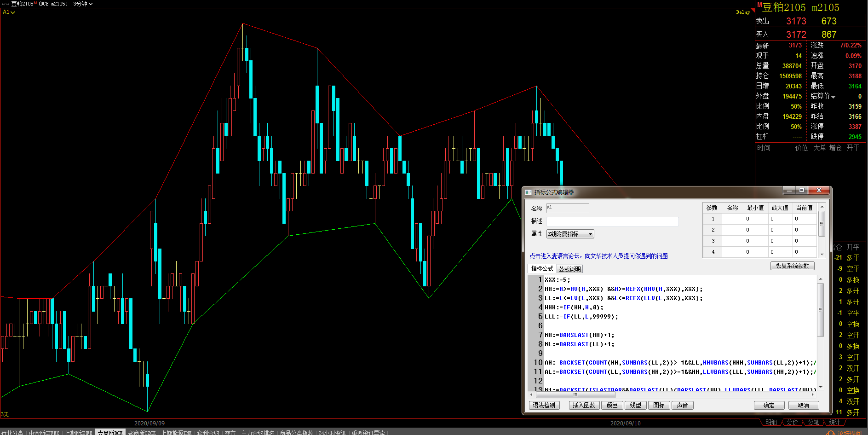Image resolution: width=868 pixels, height=435 pixels.
Task: Open the 麦语言论坛 forum help link
Action: click(598, 256)
